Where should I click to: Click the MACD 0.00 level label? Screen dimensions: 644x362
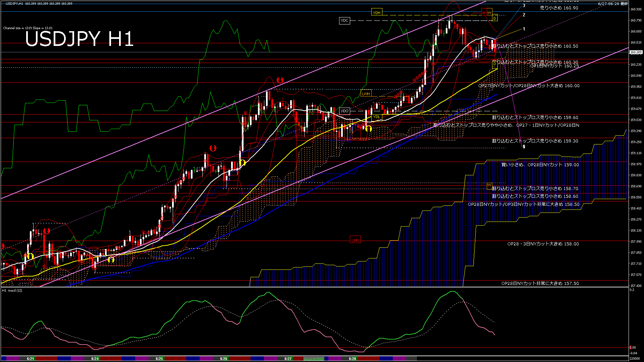633,348
